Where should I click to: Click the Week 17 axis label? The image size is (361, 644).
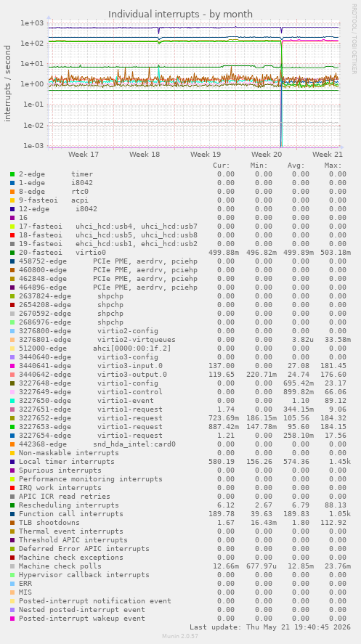point(84,155)
